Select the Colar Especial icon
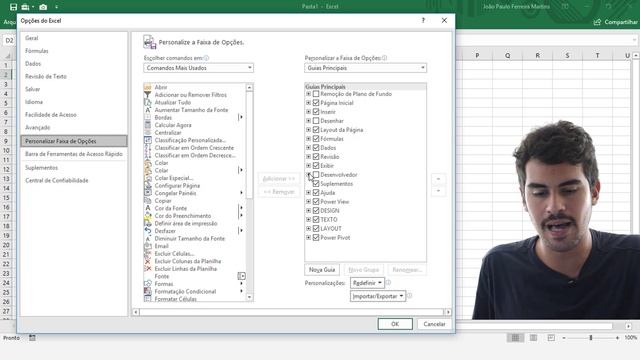This screenshot has width=640, height=360. 148,178
